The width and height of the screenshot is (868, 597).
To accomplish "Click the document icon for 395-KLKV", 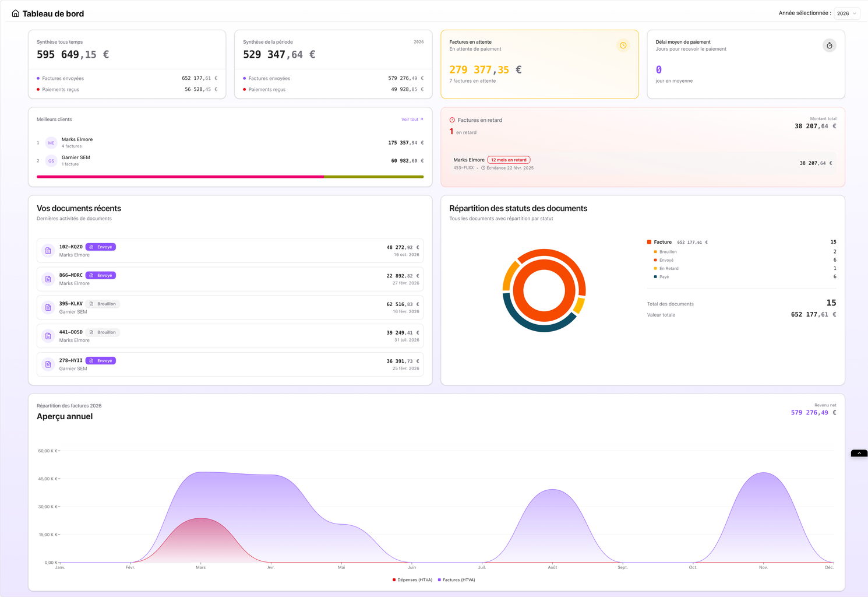I will click(x=48, y=308).
